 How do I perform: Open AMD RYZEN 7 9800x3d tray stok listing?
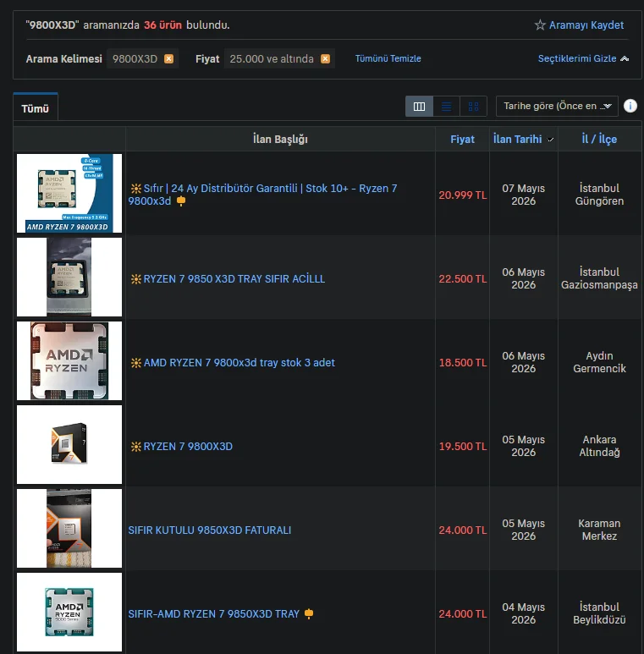[x=239, y=363]
